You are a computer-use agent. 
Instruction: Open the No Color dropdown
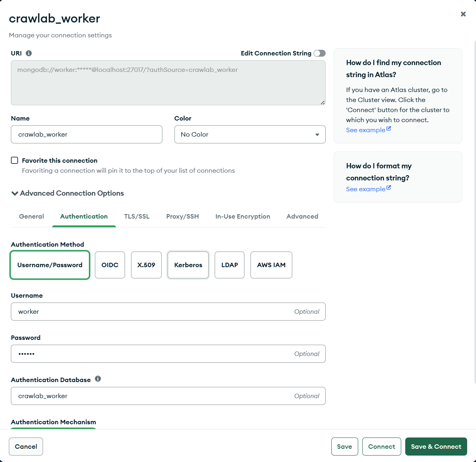(x=250, y=135)
